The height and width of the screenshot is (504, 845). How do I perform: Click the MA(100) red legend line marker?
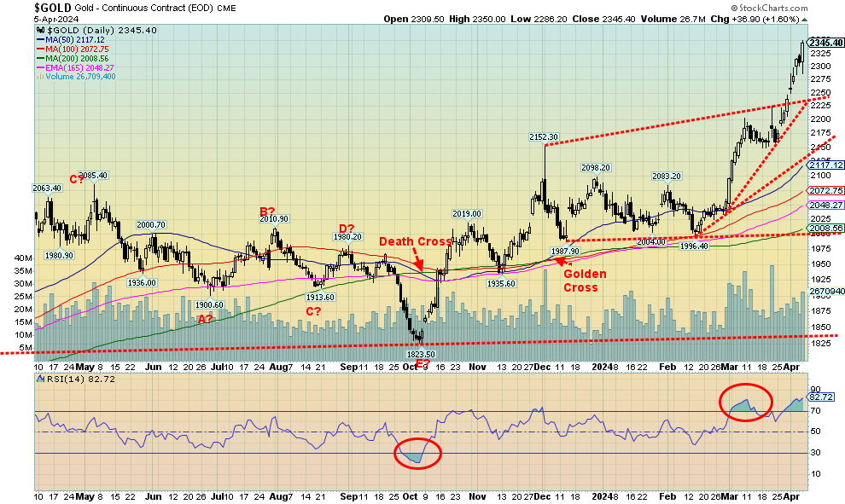coord(40,49)
